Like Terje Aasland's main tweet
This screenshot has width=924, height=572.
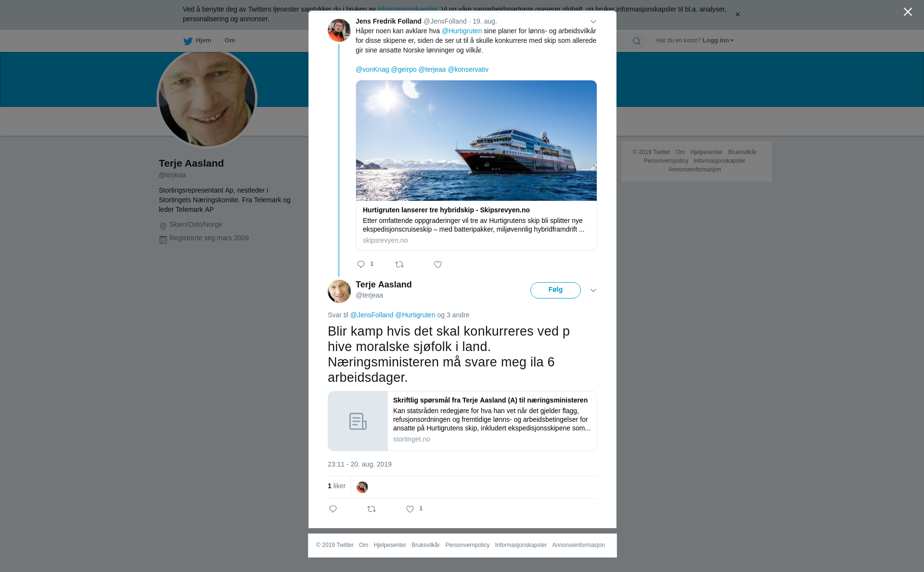410,509
